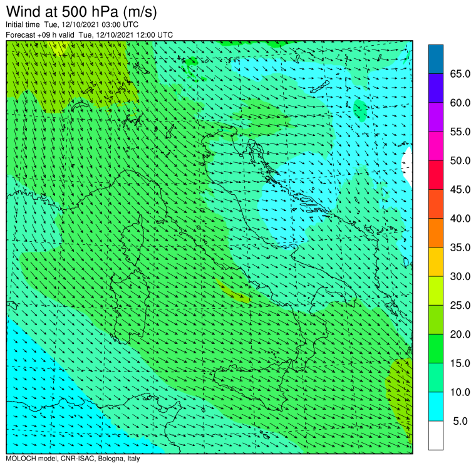Click the yellow-green colorbar segment between 25.0 and 30.0
The image size is (476, 468).
(x=436, y=291)
